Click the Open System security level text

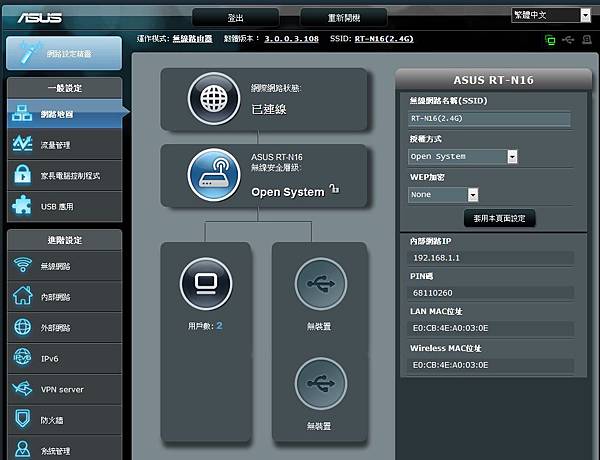[x=288, y=192]
